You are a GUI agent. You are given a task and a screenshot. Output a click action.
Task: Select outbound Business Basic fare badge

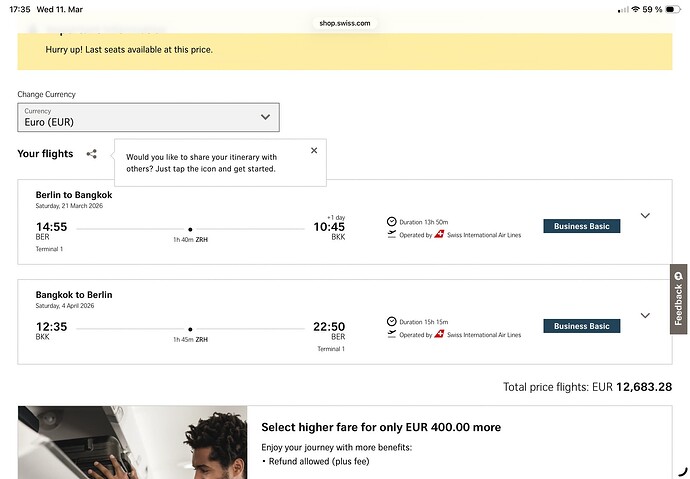coord(581,227)
